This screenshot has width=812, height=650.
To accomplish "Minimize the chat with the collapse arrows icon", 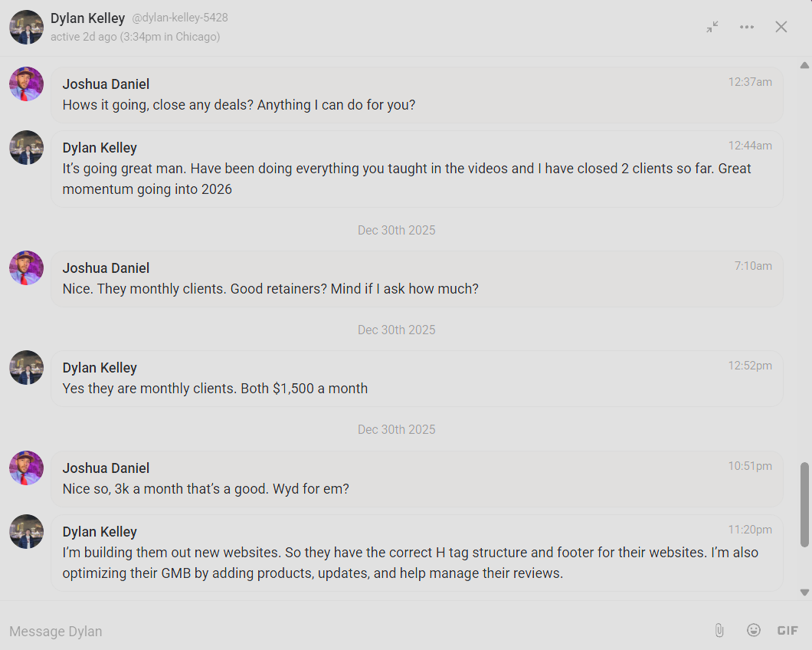I will tap(712, 27).
